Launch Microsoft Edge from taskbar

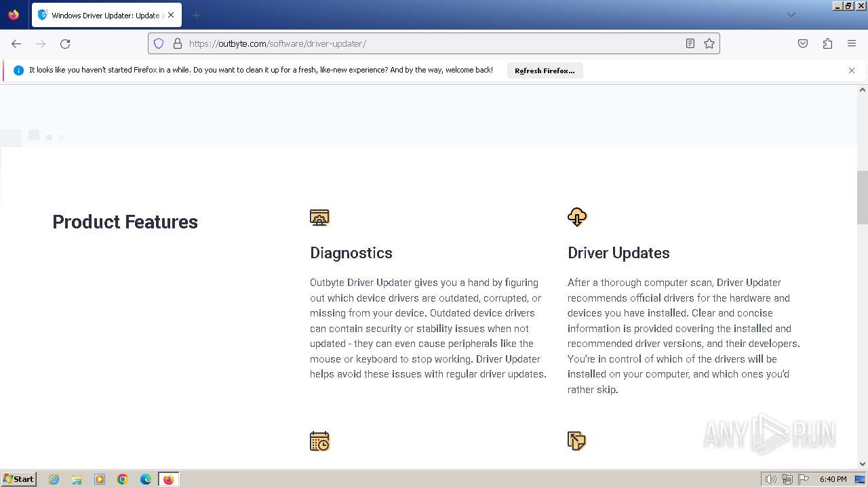click(x=146, y=479)
